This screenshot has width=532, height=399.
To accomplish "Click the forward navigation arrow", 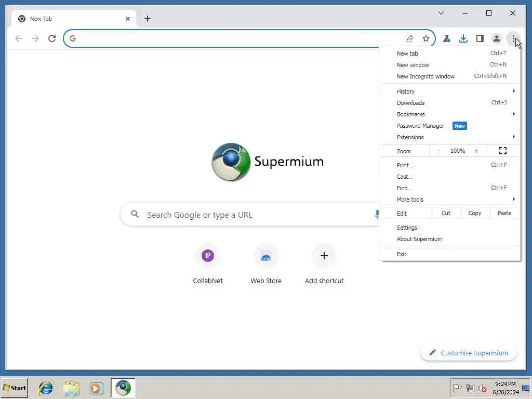I will point(35,38).
